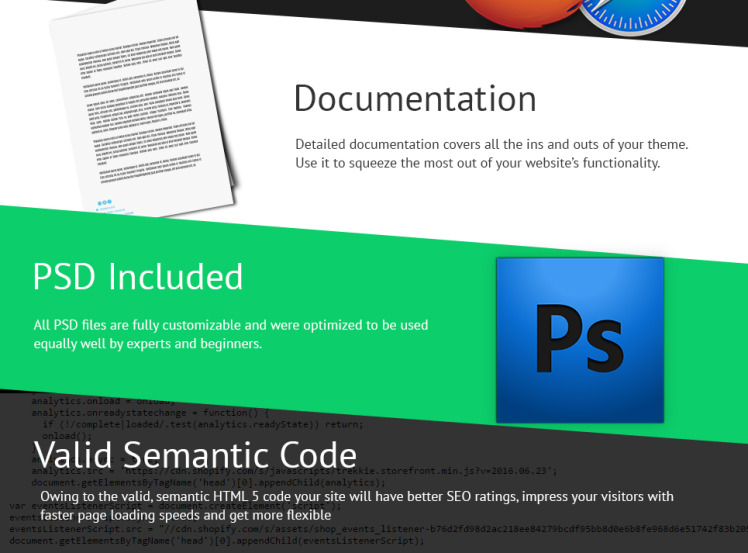Click code line 'document.getElementsByTagName('head')[0].appendChild(analytics)'
This screenshot has width=748, height=553.
(208, 482)
